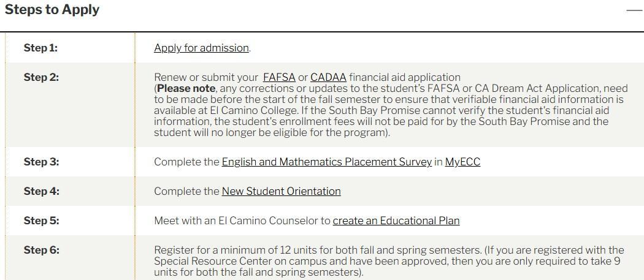Viewport: 644px width, 280px height.
Task: Collapse the Steps to Apply section with the minus icon
Action: coord(634,10)
